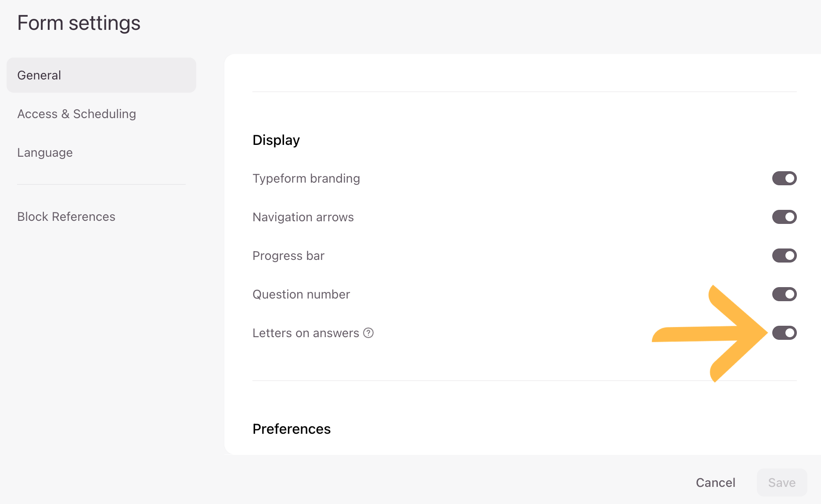
Task: Toggle the Progress bar switch
Action: tap(784, 256)
